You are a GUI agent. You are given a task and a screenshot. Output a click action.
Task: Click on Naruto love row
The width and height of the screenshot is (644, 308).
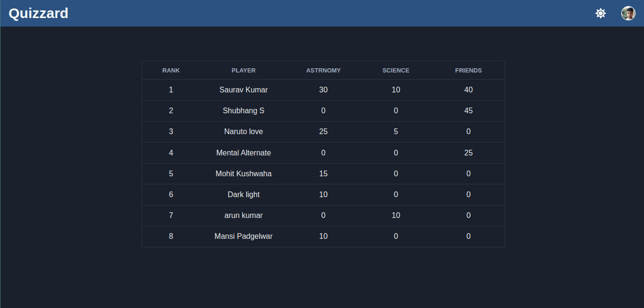(x=323, y=132)
